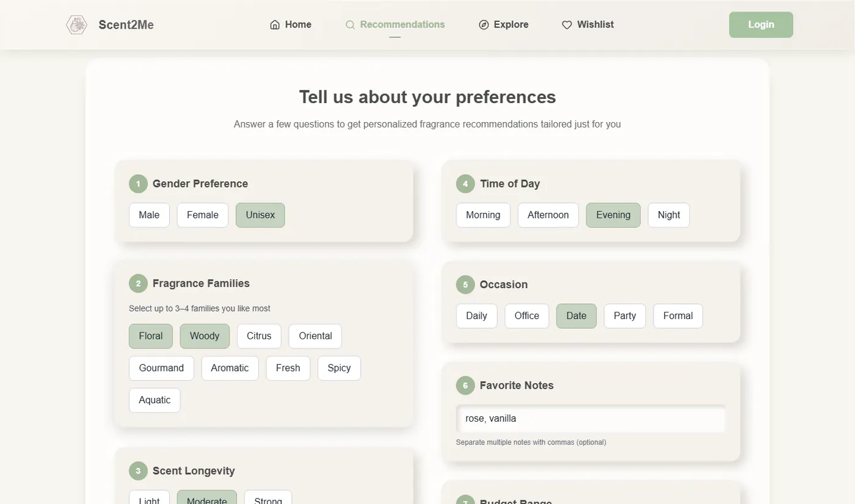Click the compass icon beside Explore
Image resolution: width=855 pixels, height=504 pixels.
[x=484, y=25]
